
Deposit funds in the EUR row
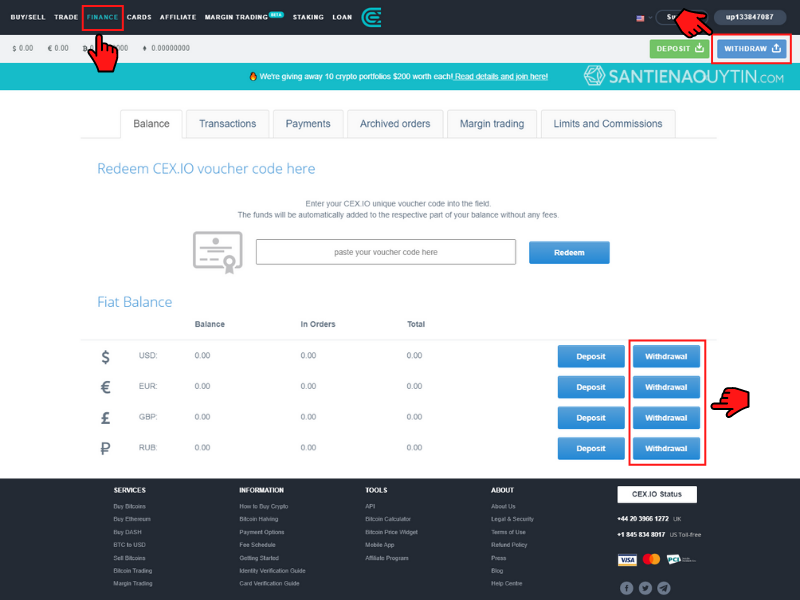coord(591,387)
